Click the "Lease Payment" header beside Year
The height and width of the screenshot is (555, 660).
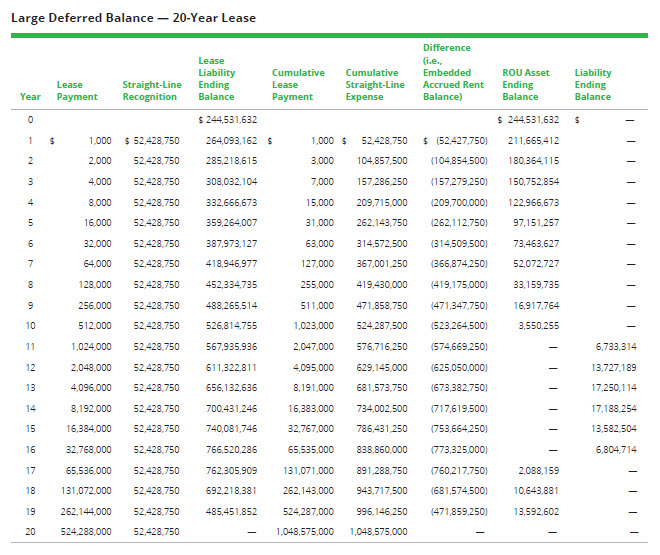(x=77, y=91)
